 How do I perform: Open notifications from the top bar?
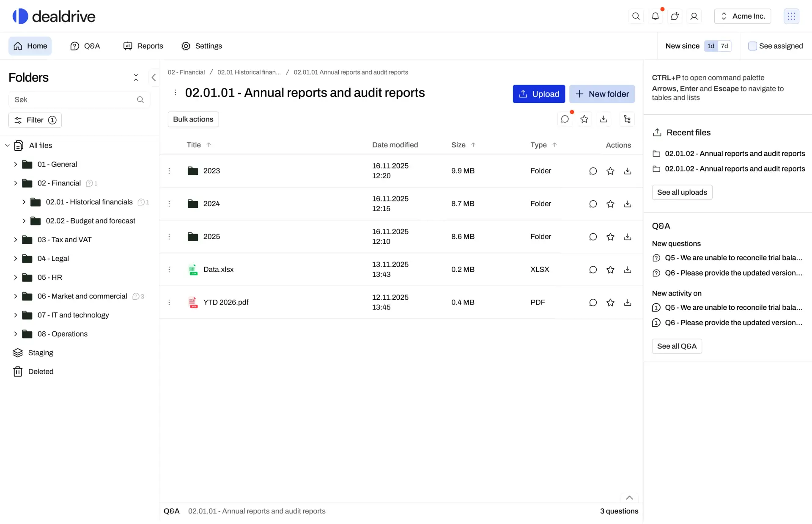[656, 16]
